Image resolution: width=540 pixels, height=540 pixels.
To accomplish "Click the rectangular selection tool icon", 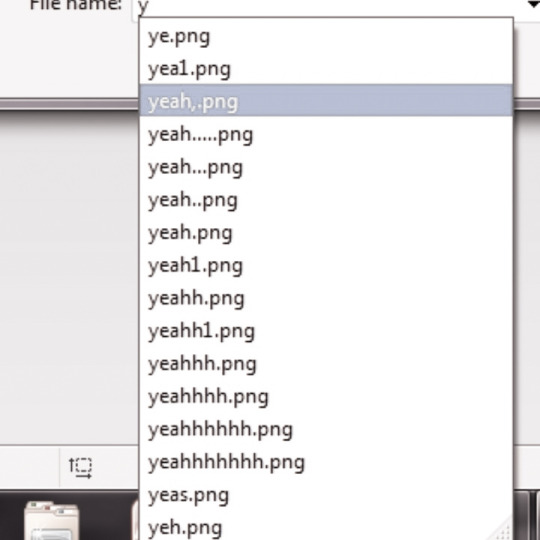I will click(x=80, y=467).
